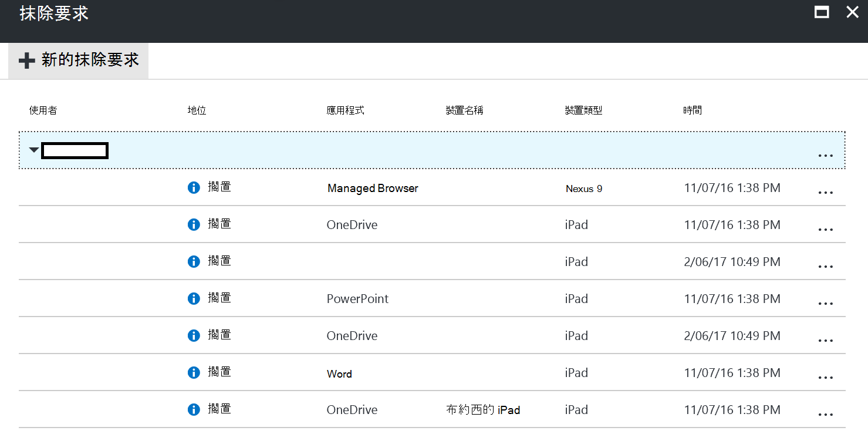Sort by the 使用者 column header

pyautogui.click(x=43, y=110)
